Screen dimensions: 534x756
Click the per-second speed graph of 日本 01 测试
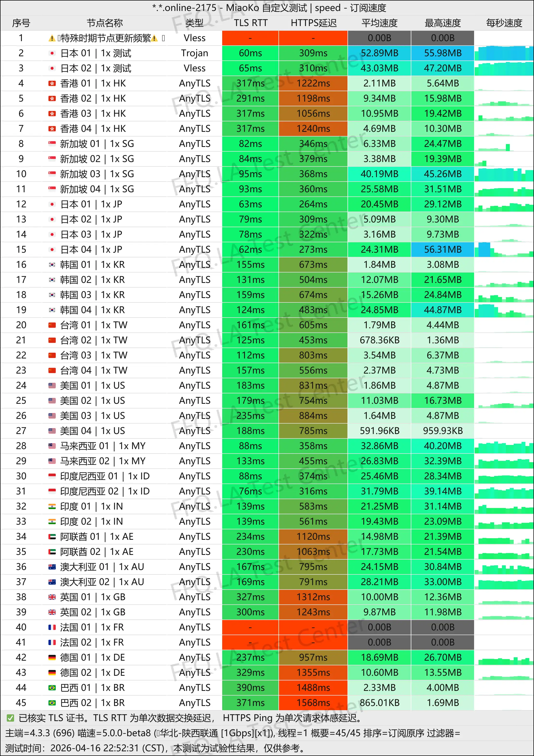(x=504, y=53)
